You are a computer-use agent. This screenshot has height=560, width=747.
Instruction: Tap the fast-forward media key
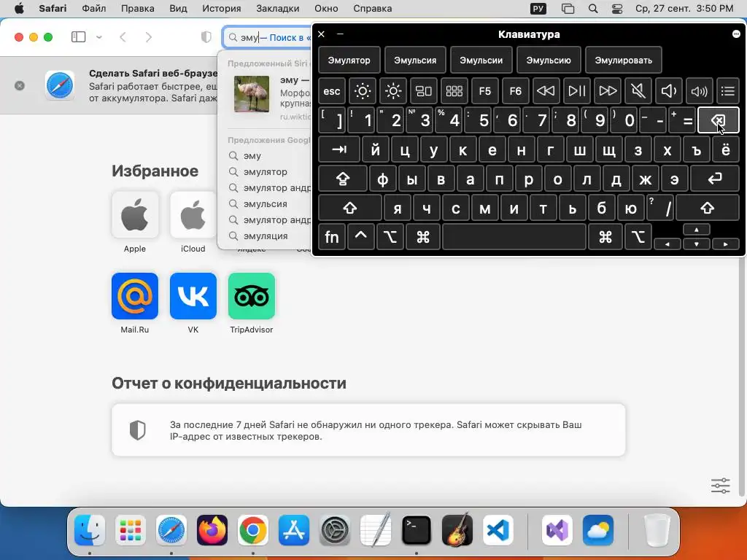[x=608, y=90]
